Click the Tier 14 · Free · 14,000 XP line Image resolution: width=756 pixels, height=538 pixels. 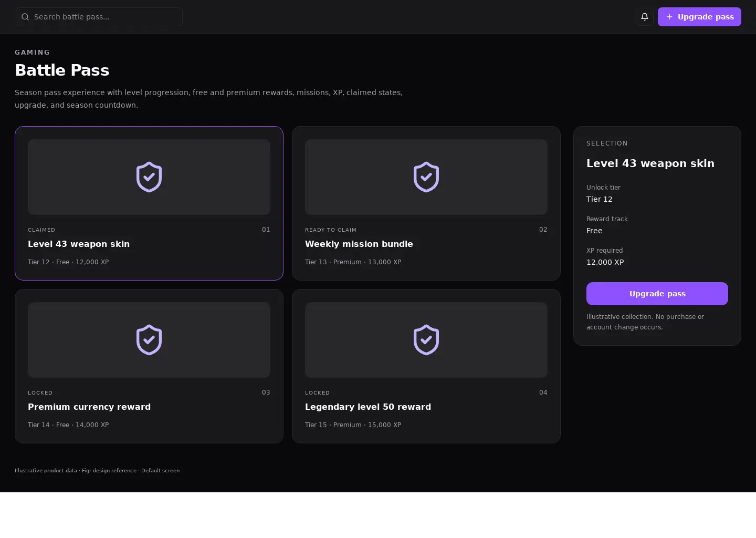pos(68,425)
